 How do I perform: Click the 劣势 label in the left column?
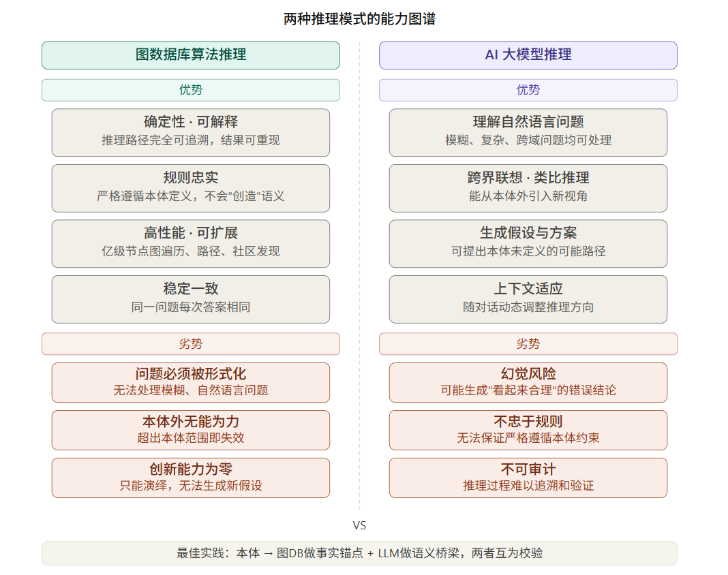(x=191, y=344)
